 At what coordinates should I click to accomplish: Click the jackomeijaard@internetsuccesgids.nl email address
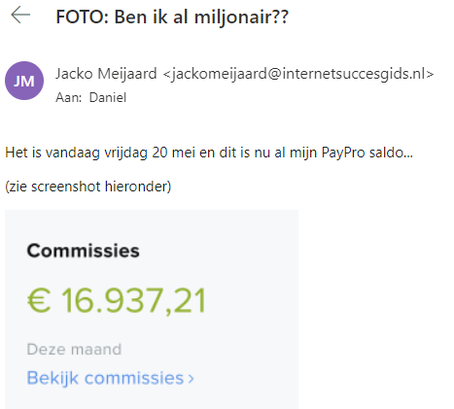coord(298,74)
